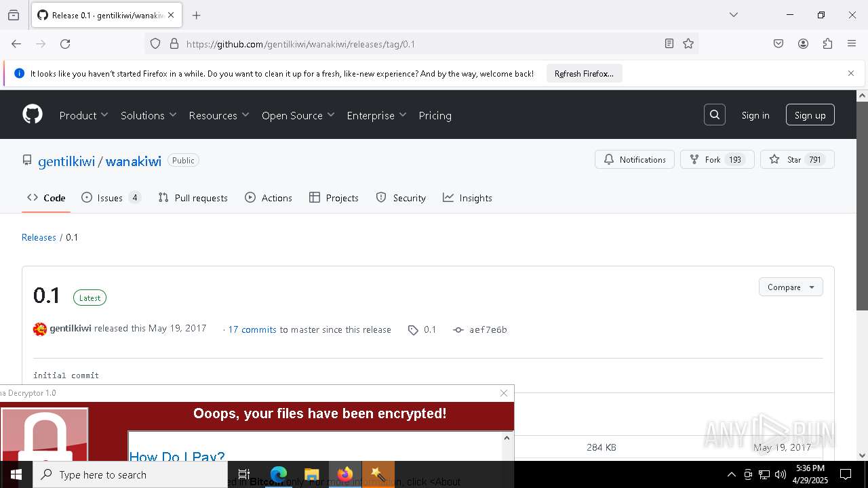Switch to the Issues tab
This screenshot has width=868, height=488.
pyautogui.click(x=111, y=198)
